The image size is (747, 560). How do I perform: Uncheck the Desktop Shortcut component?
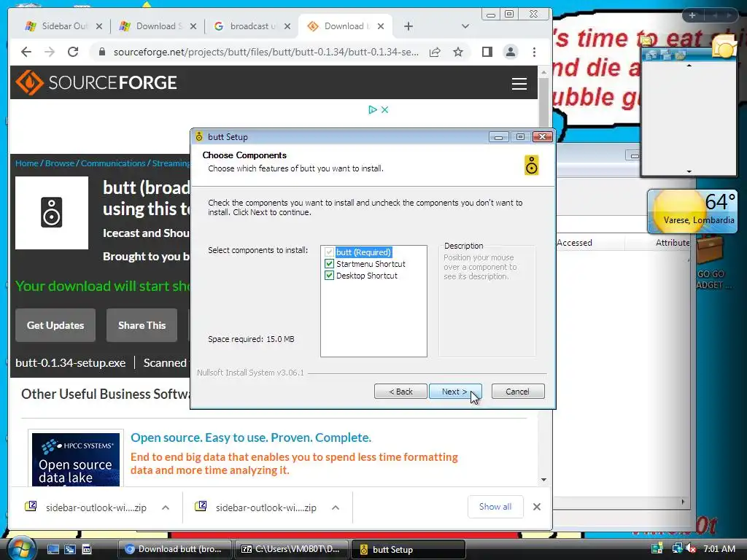329,276
